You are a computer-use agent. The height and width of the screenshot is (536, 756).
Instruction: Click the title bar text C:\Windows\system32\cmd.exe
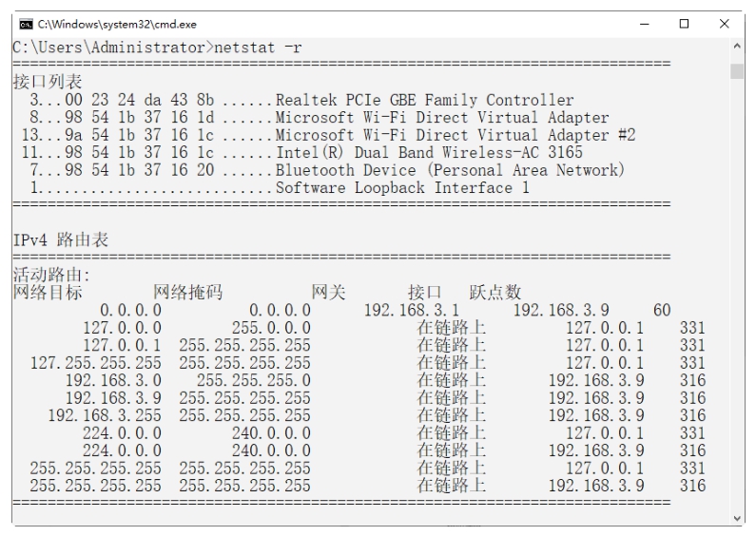97,24
